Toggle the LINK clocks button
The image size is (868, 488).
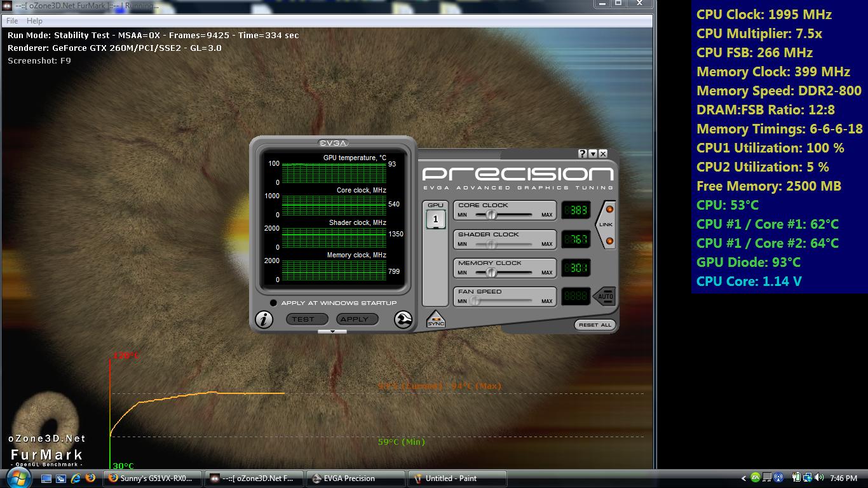[606, 225]
